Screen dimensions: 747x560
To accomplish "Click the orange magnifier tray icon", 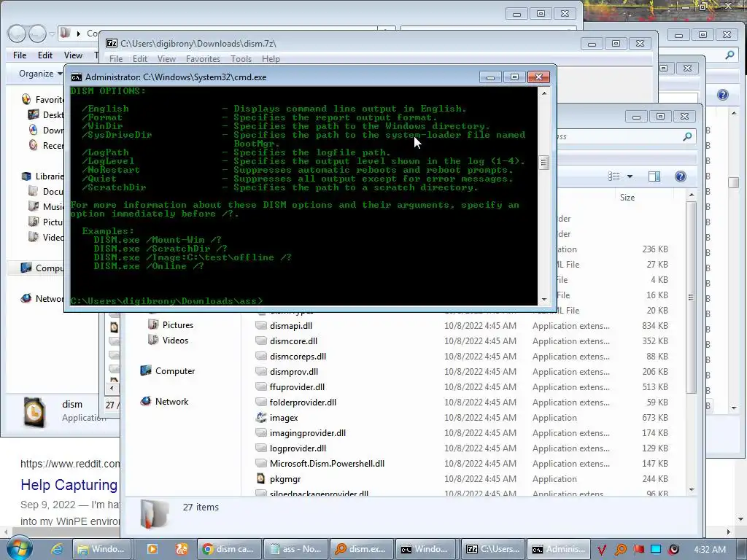I will pos(620,550).
